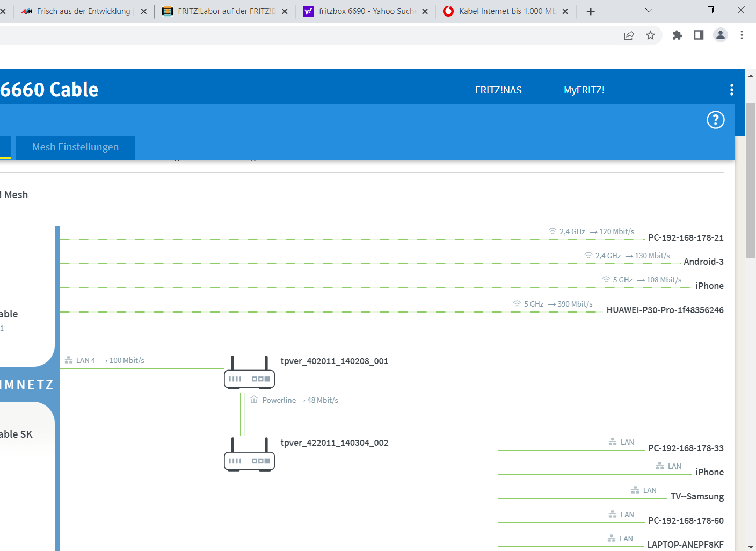Click the Wi-Fi icon beside 5 GHz 390 Mbit/s

[517, 304]
